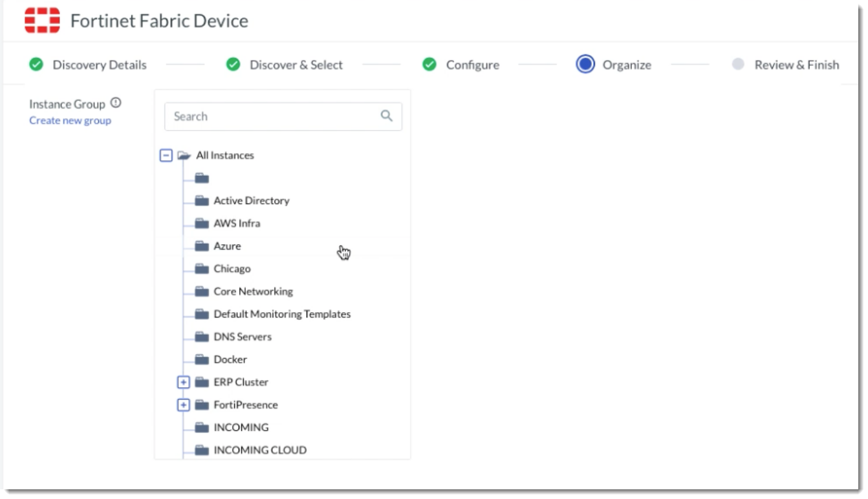Image resolution: width=868 pixels, height=499 pixels.
Task: Go to the Discovery Details step
Action: point(99,65)
